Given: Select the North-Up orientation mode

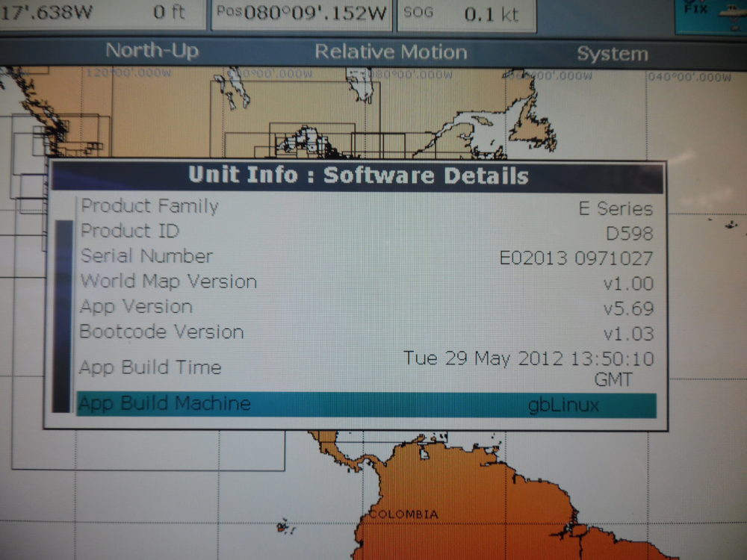Looking at the screenshot, I should click(x=152, y=52).
